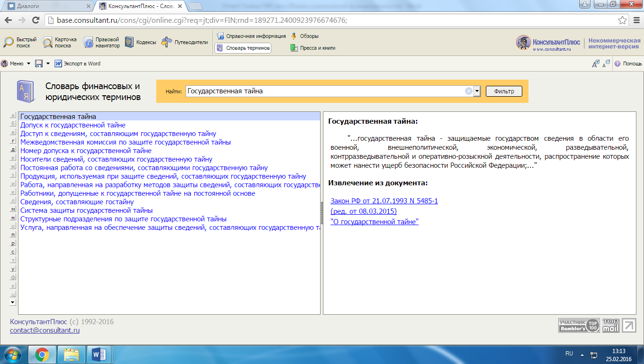This screenshot has width=644, height=364.
Task: Click contact@consultant.ru email link
Action: tap(45, 330)
